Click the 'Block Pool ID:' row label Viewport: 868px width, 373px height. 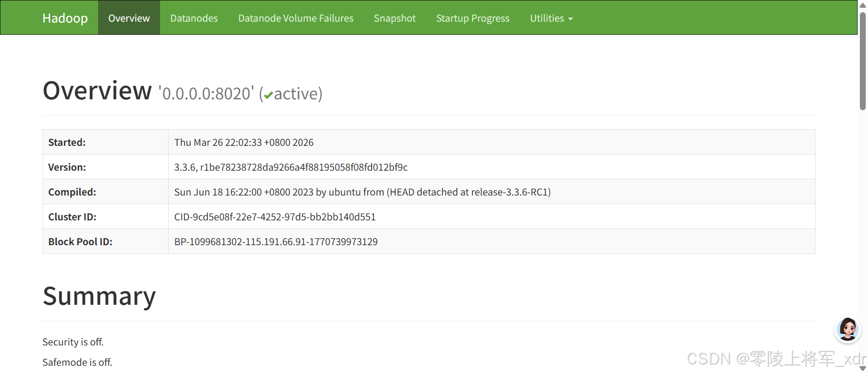pos(80,242)
